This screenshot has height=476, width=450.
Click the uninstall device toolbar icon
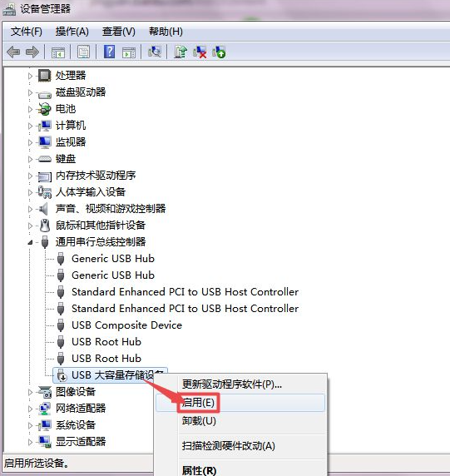200,52
